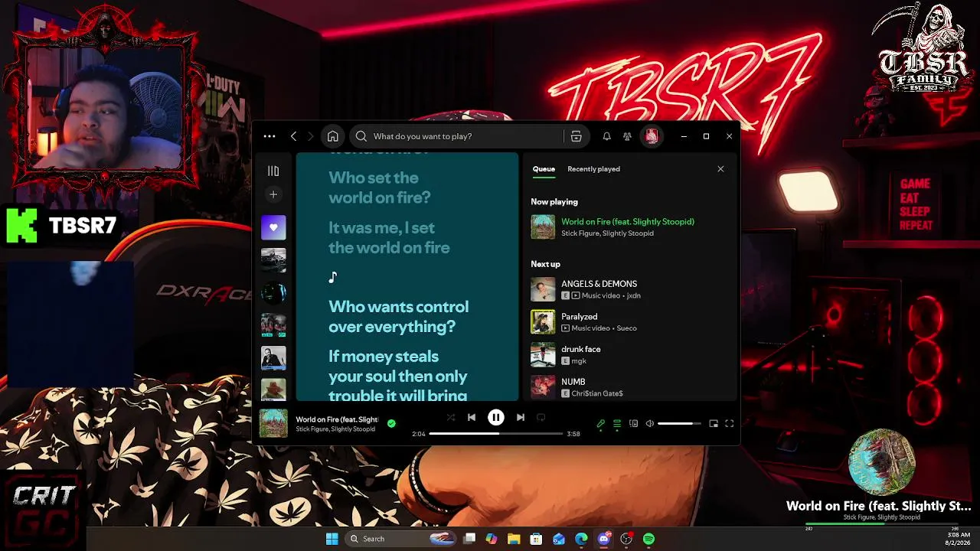Open the first playlist below Liked Songs
Image resolution: width=980 pixels, height=551 pixels.
[273, 260]
